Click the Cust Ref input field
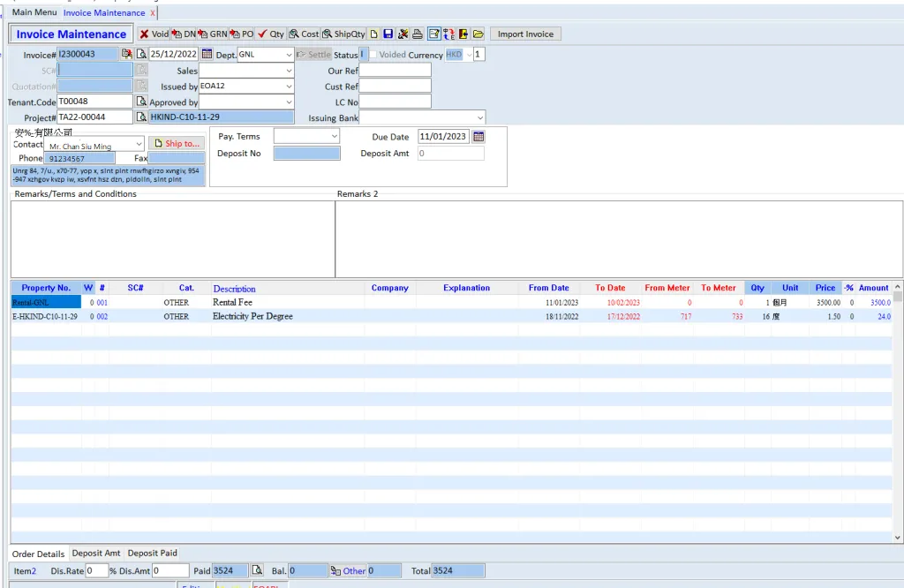The height and width of the screenshot is (588, 904). [x=395, y=87]
